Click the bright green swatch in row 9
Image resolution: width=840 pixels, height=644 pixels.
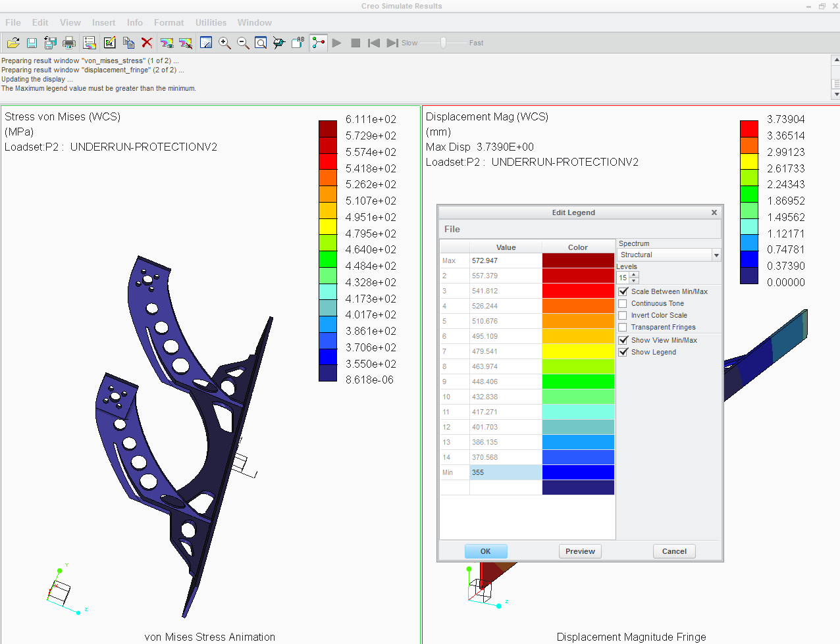pos(578,382)
